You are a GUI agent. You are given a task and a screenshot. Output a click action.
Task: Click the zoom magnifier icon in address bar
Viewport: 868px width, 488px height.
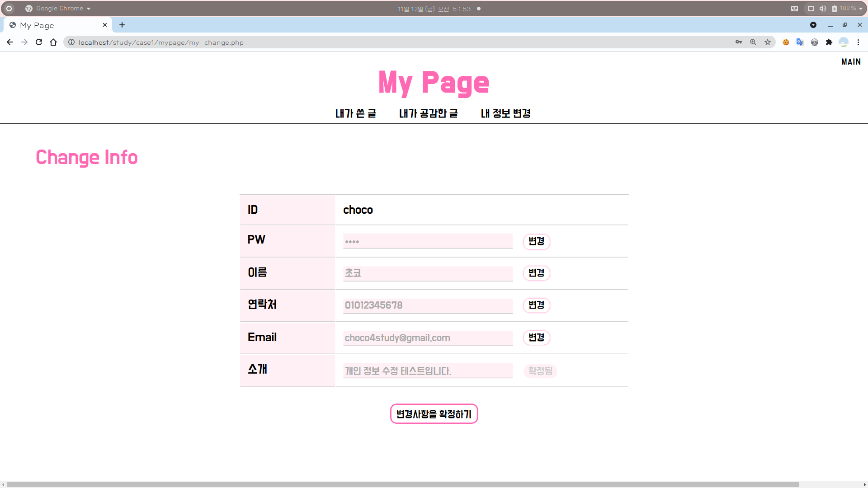[x=753, y=42]
